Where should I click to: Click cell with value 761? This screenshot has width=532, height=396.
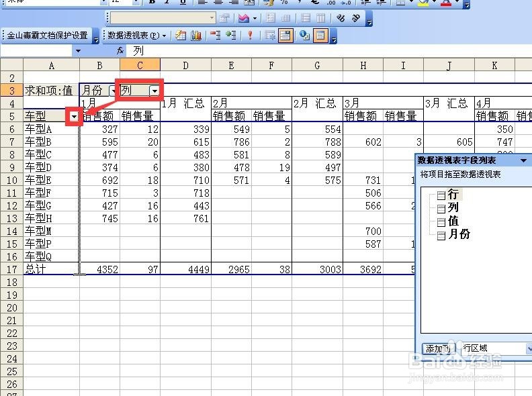click(185, 218)
